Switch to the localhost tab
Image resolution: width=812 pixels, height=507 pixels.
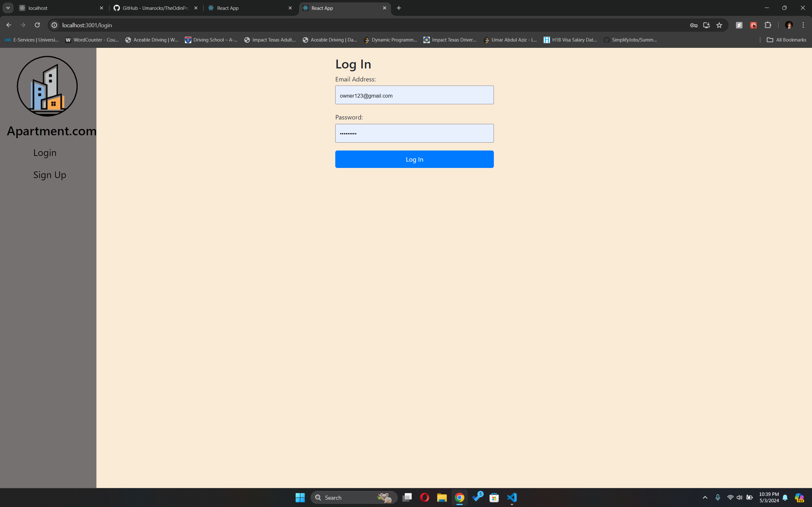coord(60,8)
